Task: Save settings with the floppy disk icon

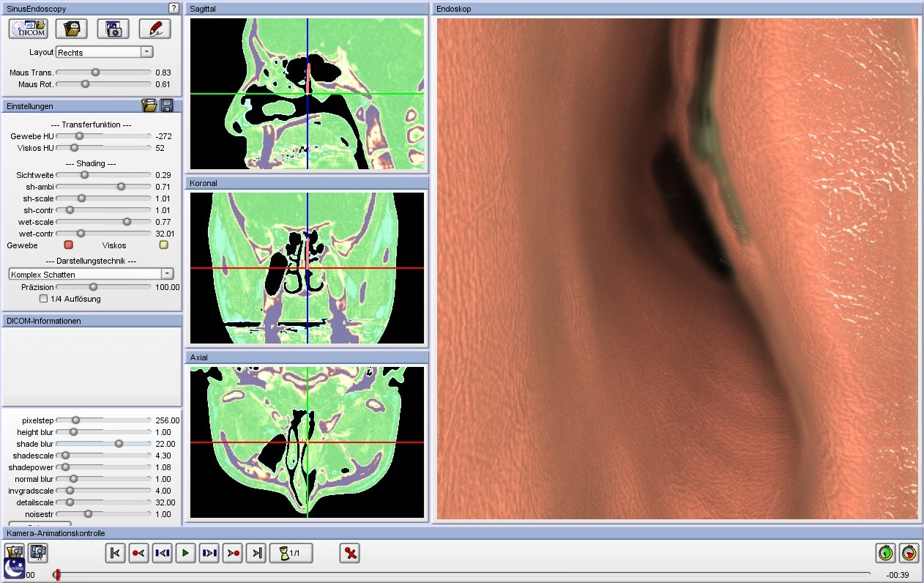Action: (x=167, y=106)
